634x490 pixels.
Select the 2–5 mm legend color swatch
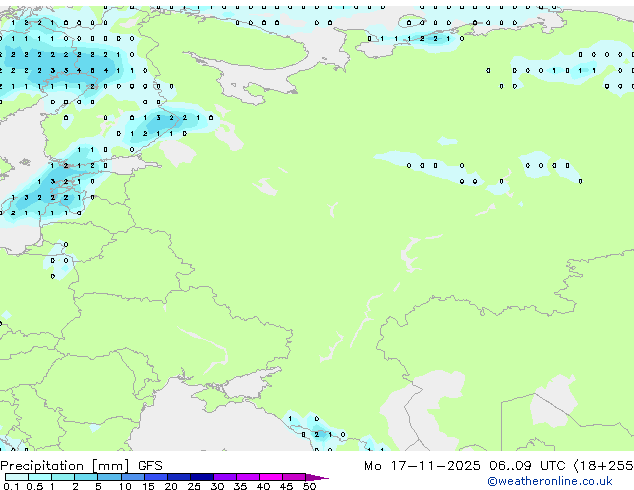[86, 477]
